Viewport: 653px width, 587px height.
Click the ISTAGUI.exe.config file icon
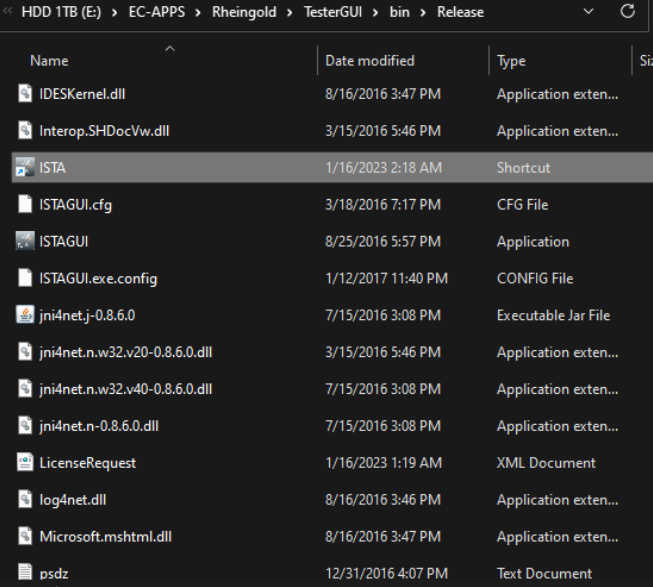point(25,278)
